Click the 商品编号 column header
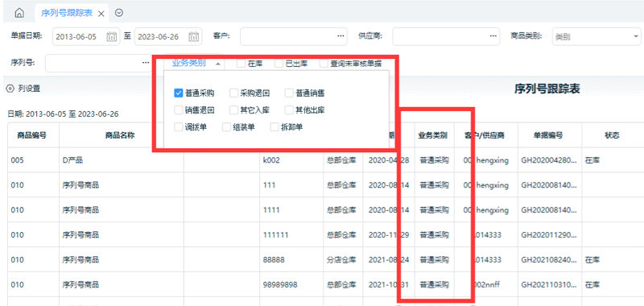 click(x=34, y=135)
